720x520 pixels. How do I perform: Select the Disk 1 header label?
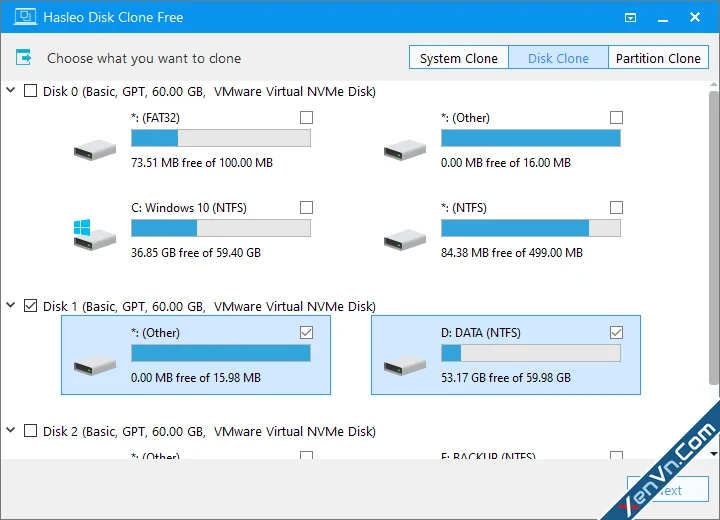pyautogui.click(x=209, y=306)
